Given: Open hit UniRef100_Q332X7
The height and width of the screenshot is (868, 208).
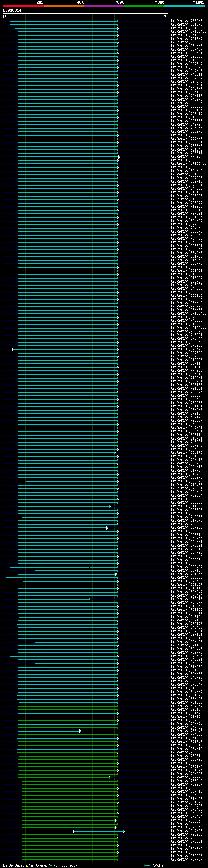Looking at the screenshot, I should point(187,21).
